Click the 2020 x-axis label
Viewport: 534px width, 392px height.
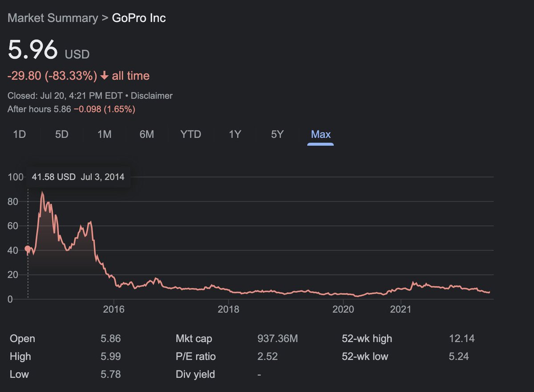(x=343, y=309)
